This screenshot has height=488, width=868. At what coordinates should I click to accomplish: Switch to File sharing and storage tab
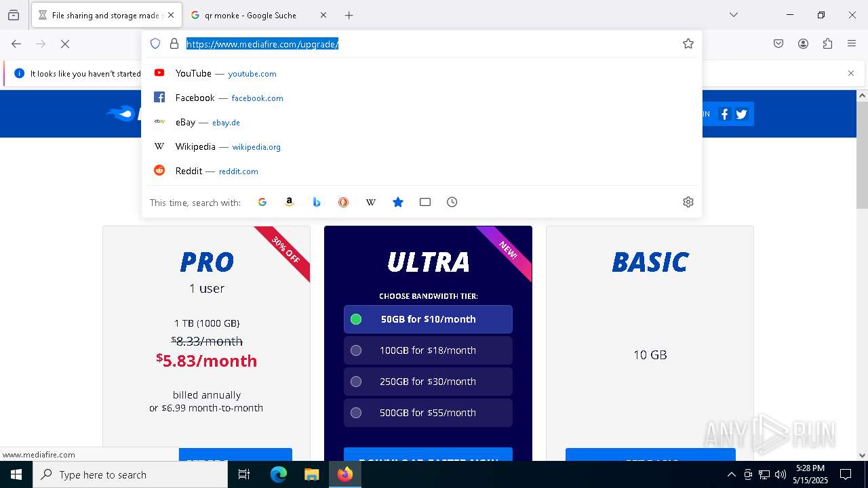(x=106, y=15)
